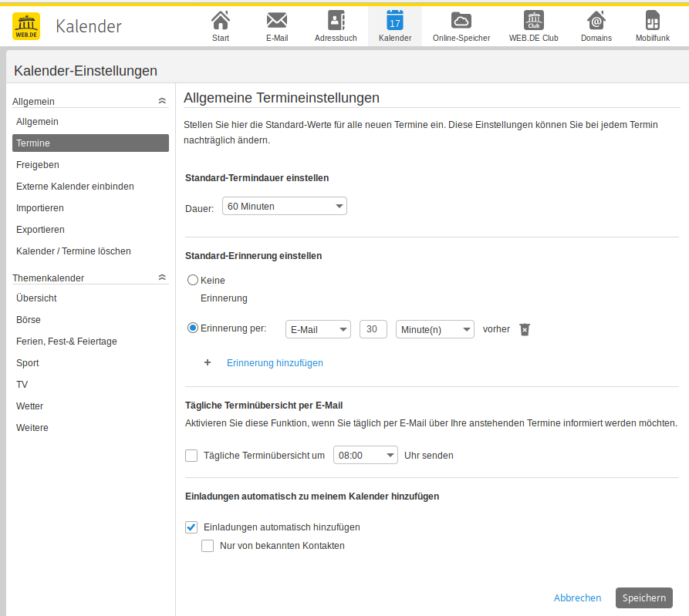
Task: Click the reminder minutes input field
Action: (x=373, y=329)
